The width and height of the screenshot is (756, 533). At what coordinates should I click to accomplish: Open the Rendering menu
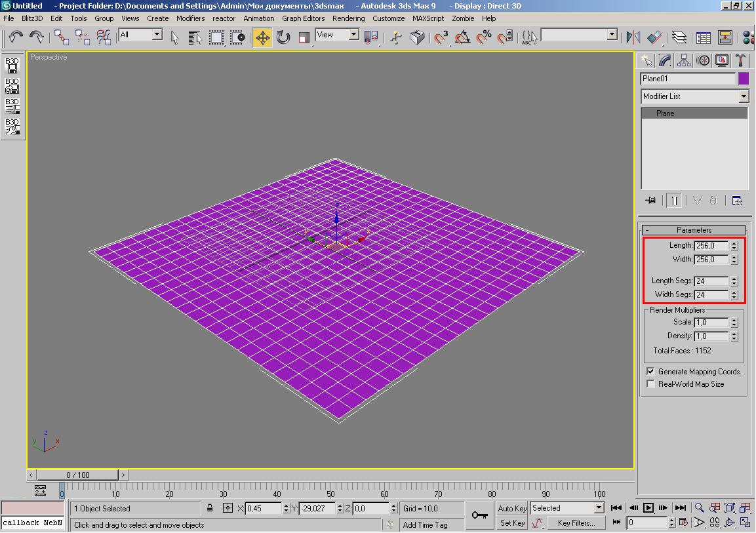[348, 18]
